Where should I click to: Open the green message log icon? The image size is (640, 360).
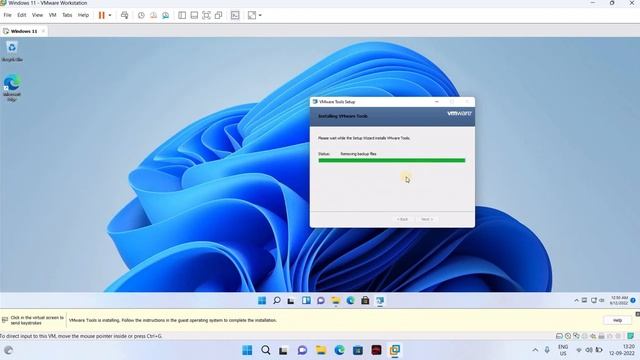[631, 336]
